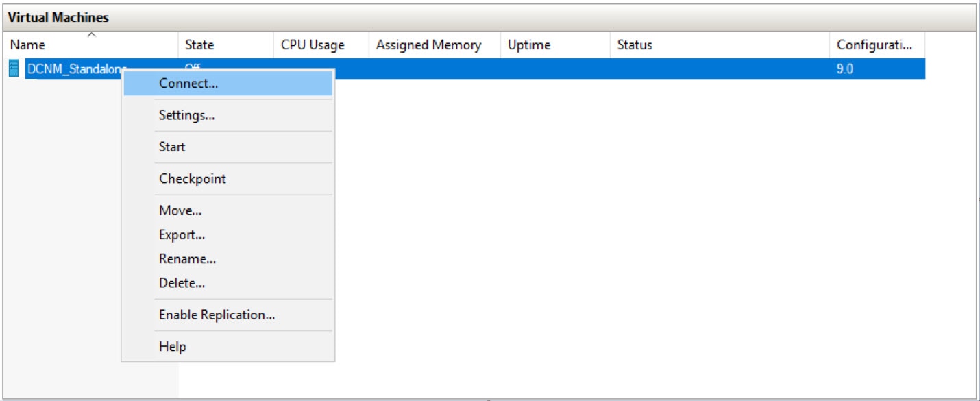Create a Checkpoint from the context menu
The height and width of the screenshot is (401, 980).
pos(228,178)
